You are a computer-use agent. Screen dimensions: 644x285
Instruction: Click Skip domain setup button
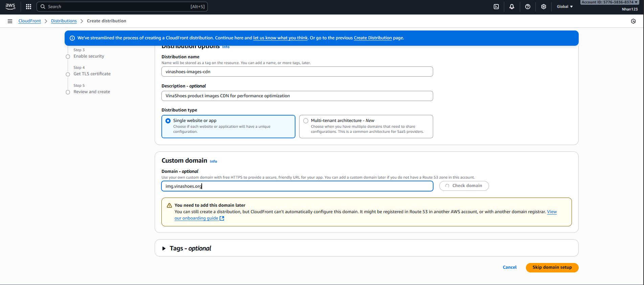pos(552,267)
